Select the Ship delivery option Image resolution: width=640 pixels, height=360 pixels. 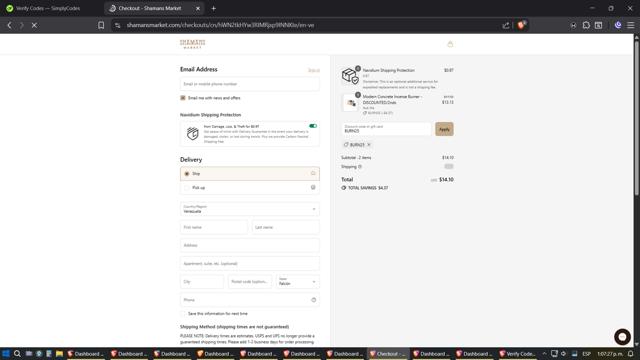250,173
